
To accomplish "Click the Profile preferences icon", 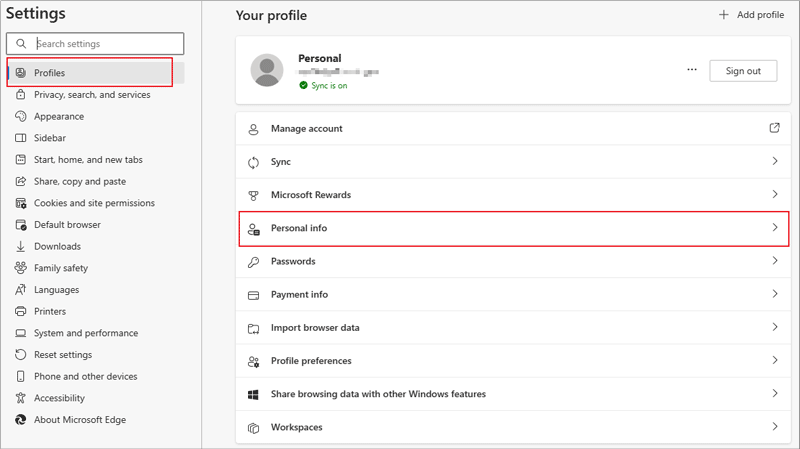I will [254, 361].
